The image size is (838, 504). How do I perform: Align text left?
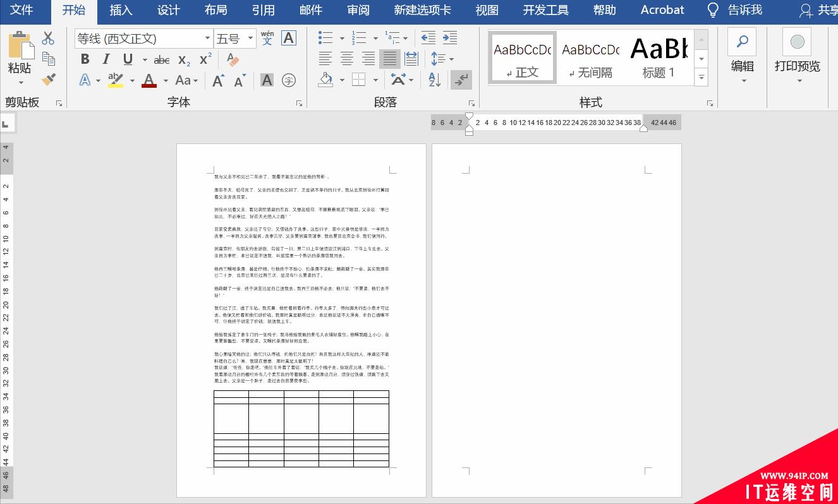pos(325,59)
